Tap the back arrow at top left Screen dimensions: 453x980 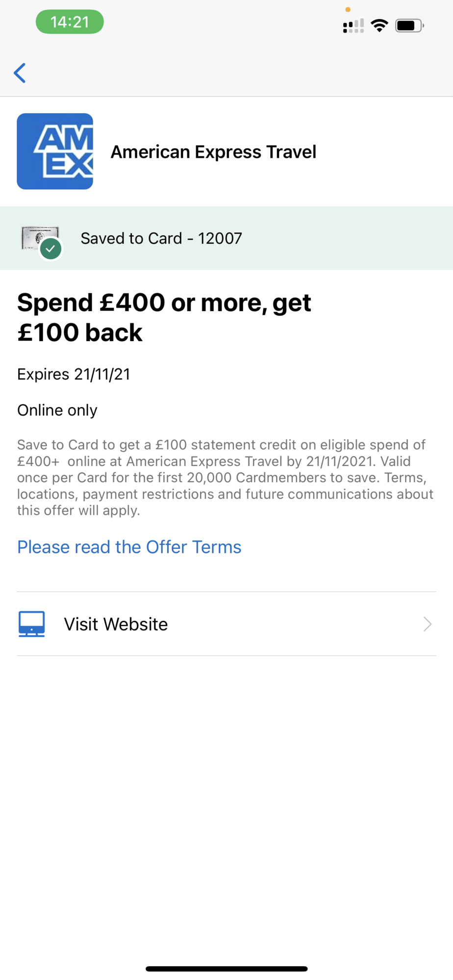(20, 73)
